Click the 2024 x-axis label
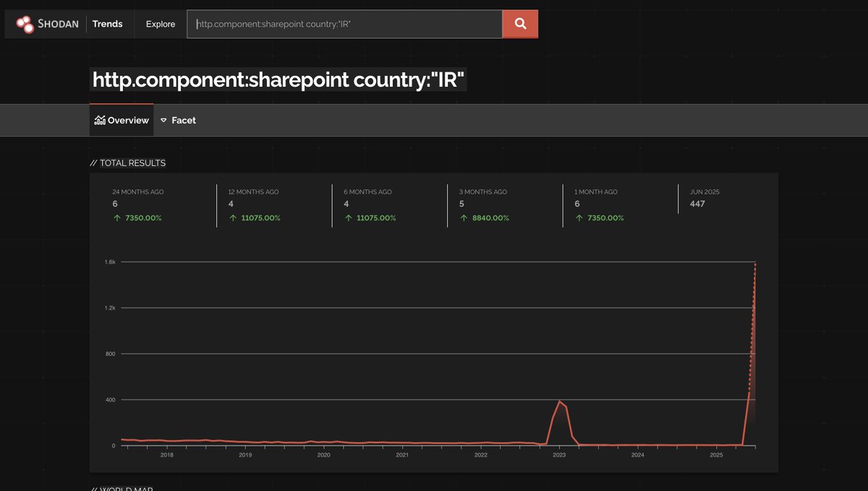This screenshot has width=868, height=491. click(x=637, y=455)
